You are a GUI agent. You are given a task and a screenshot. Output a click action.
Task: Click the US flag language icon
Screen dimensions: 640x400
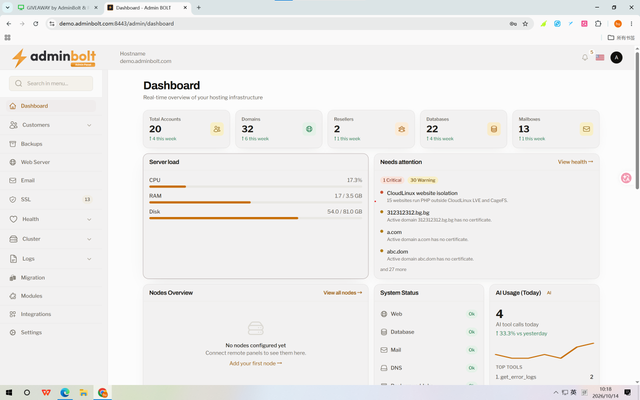(x=600, y=58)
